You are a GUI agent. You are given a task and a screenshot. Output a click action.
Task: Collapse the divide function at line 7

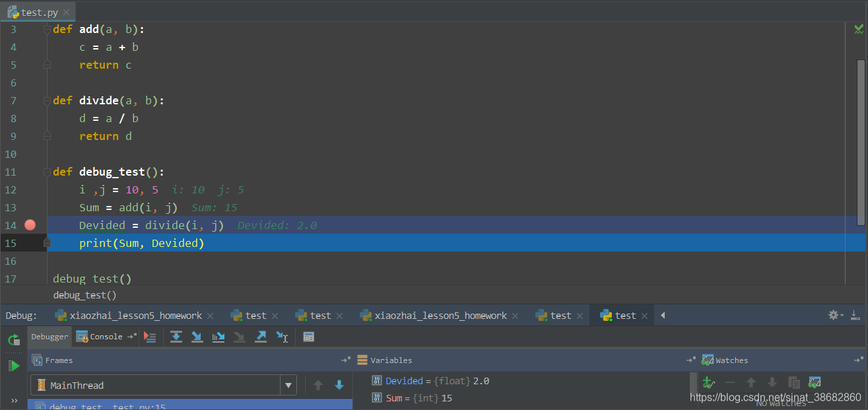click(x=46, y=101)
